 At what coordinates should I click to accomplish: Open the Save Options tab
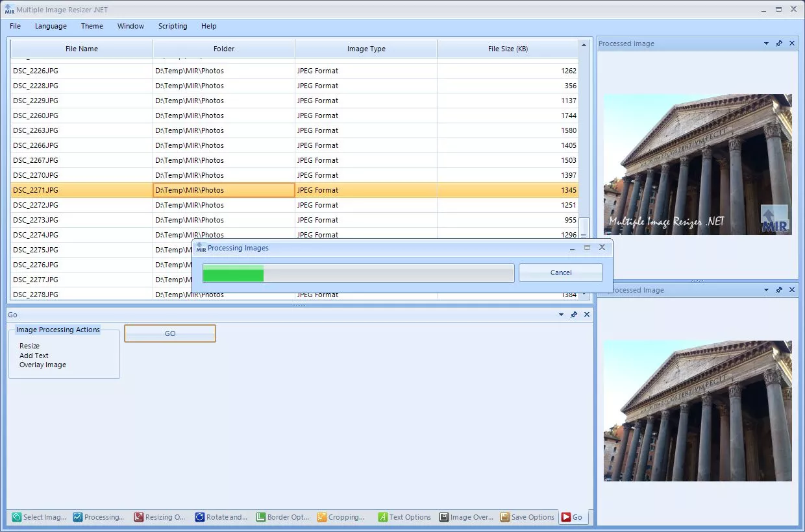(x=526, y=517)
